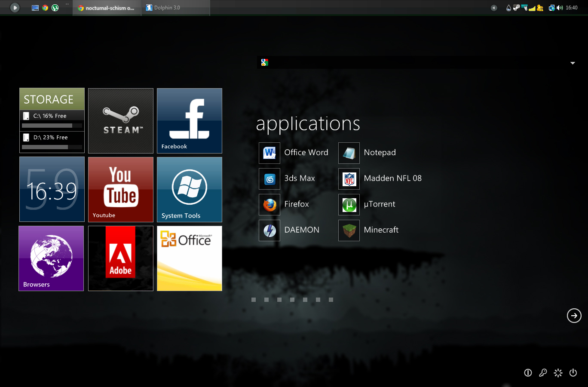Click the water drop tray icon
Screen dimensions: 588x387
[x=509, y=8]
